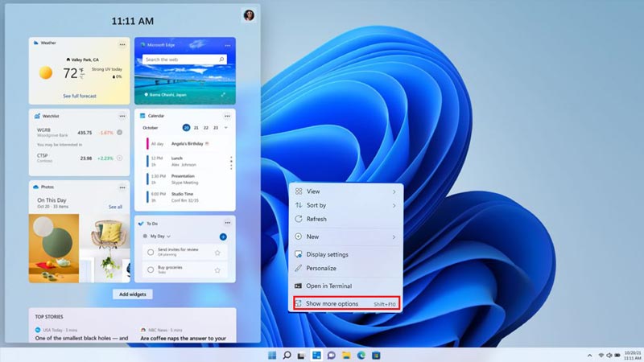Select Refresh in the context menu
The width and height of the screenshot is (644, 362).
tap(345, 219)
